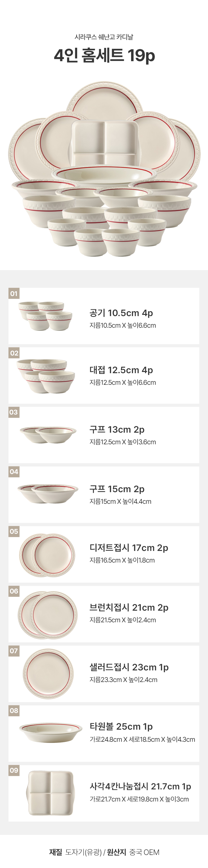The image size is (208, 868).
Task: Click the 타원볼 25cm oval bowl image
Action: pyautogui.click(x=51, y=732)
